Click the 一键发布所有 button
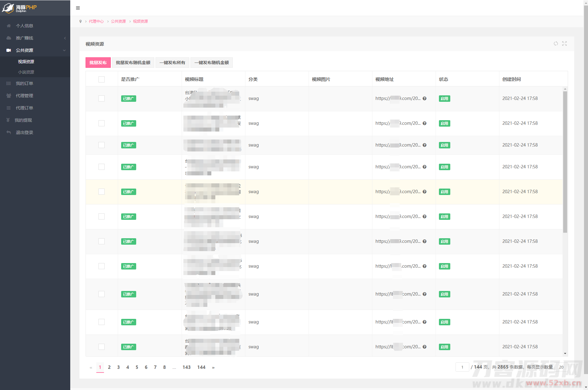The image size is (588, 390). pos(172,63)
